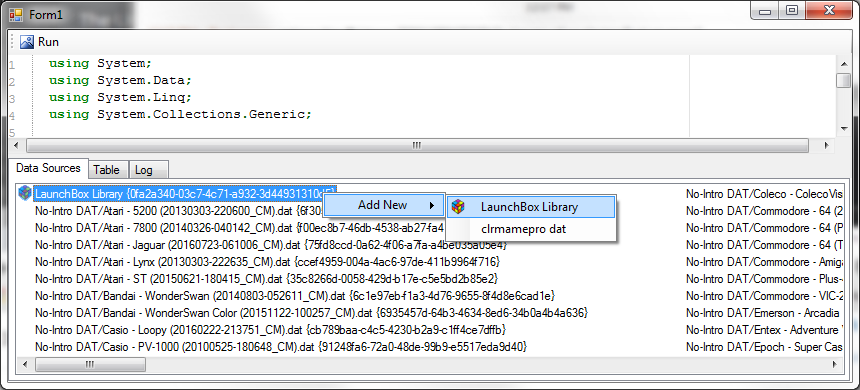Click the code editor scroll right arrow
Screen dimensions: 860x390
coord(826,145)
